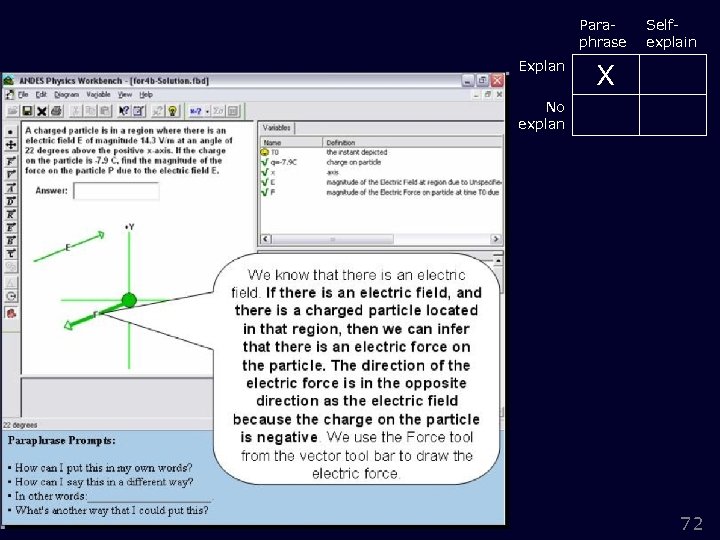The height and width of the screenshot is (540, 720).
Task: Click the green charged particle dot
Action: (x=129, y=300)
